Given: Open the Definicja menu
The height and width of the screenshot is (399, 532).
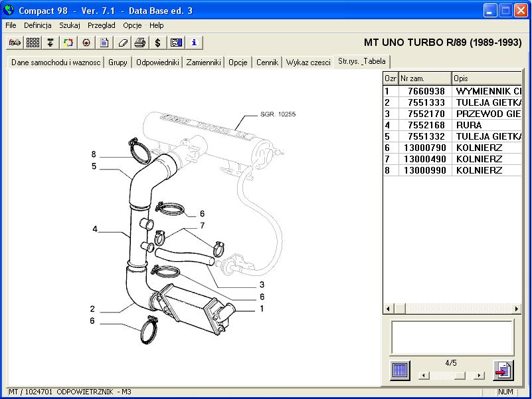Looking at the screenshot, I should coord(38,25).
